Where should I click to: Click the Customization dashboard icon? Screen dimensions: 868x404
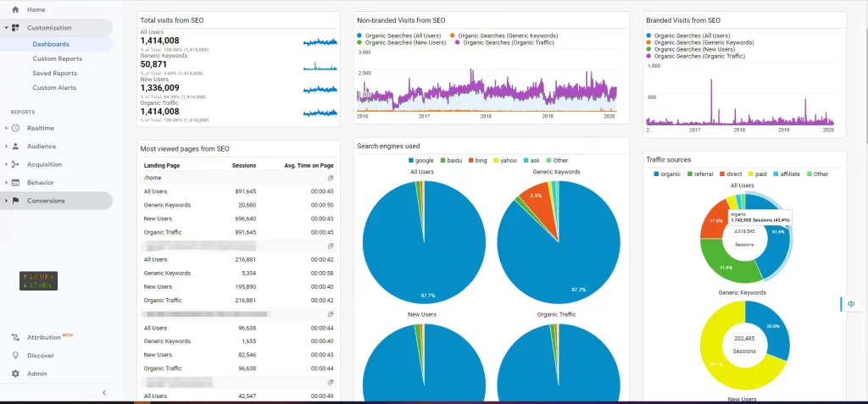tap(15, 28)
